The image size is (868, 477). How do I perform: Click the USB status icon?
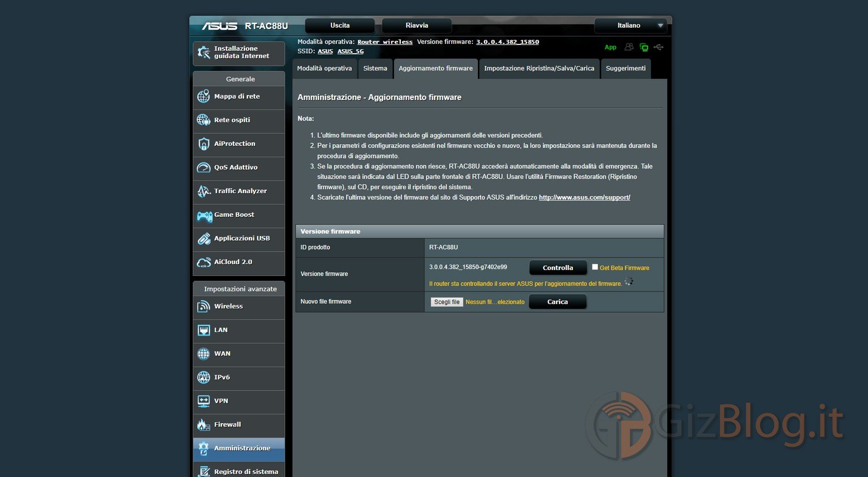(x=659, y=47)
